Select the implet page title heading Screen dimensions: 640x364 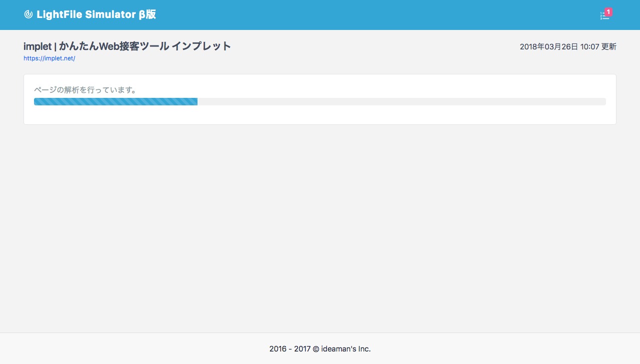point(127,46)
